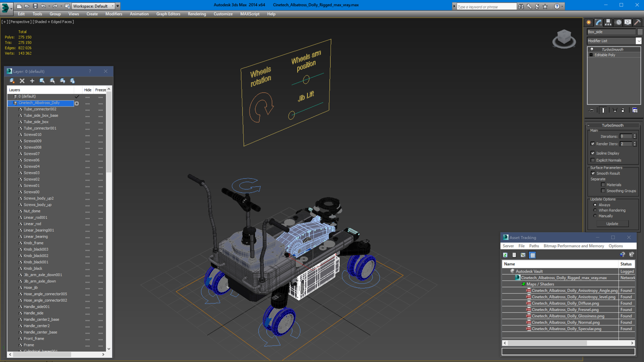644x362 pixels.
Task: Open the Motion command panel tab
Action: [618, 23]
